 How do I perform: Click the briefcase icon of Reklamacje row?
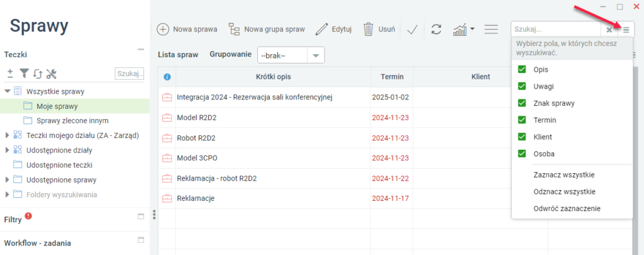click(x=167, y=199)
